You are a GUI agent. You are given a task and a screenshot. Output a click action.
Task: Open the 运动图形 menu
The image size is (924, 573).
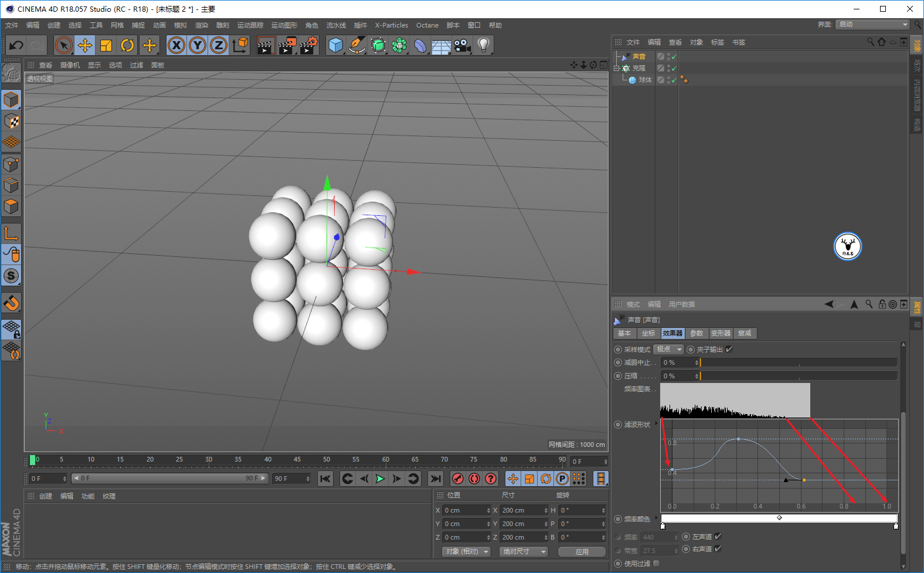point(284,25)
